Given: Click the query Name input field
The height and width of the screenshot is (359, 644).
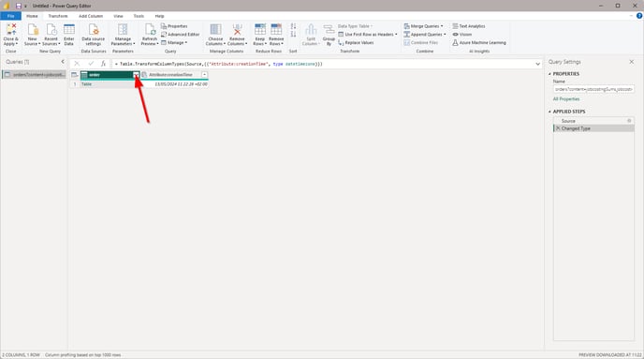Looking at the screenshot, I should click(x=593, y=89).
